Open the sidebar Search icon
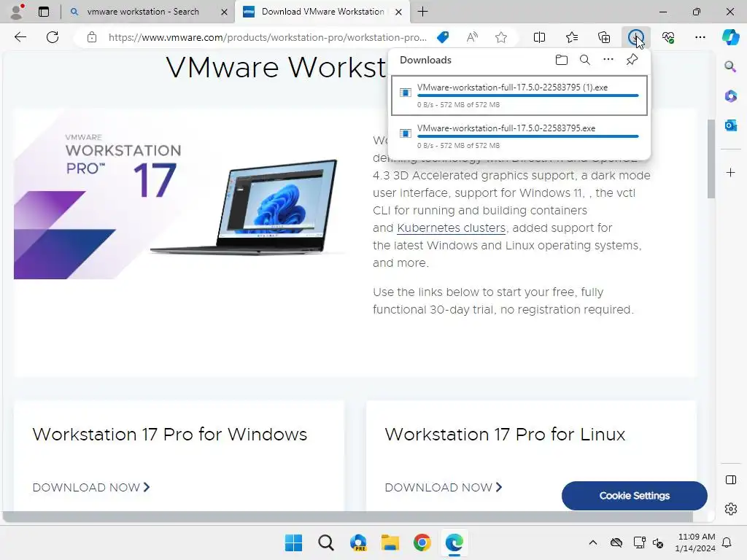Viewport: 747px width, 560px height. click(730, 66)
